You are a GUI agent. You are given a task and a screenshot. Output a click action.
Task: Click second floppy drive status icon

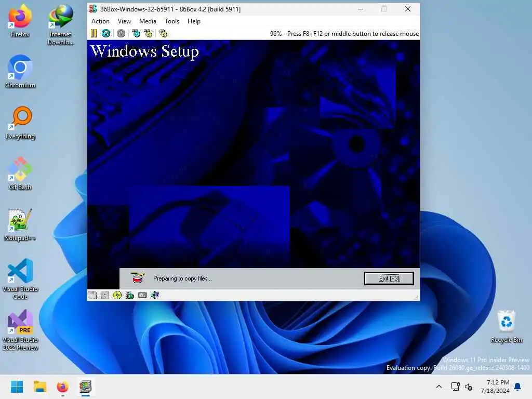point(105,295)
